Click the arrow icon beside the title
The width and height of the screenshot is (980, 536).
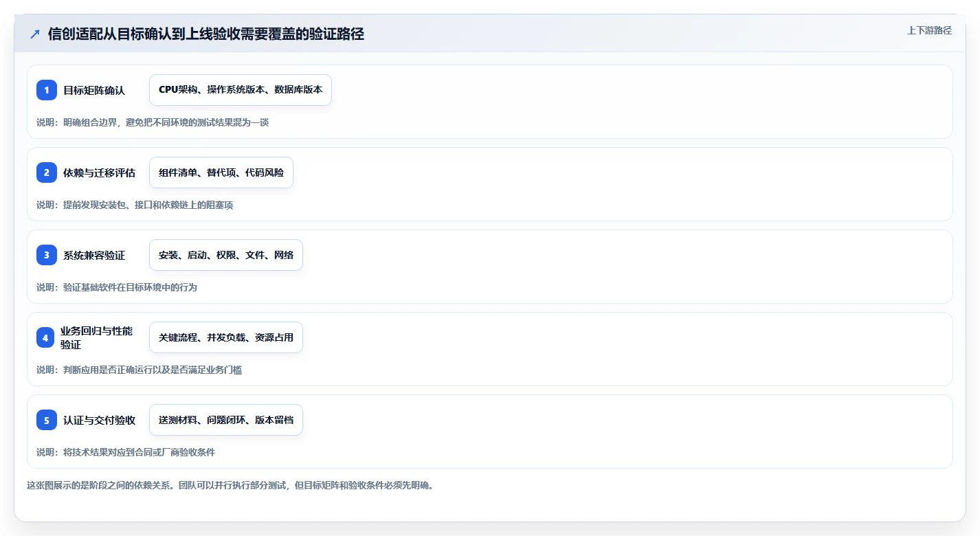[x=34, y=34]
